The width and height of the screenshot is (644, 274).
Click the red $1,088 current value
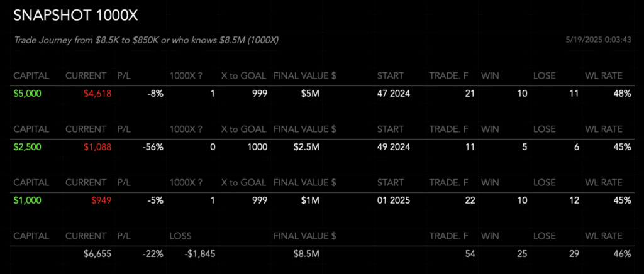click(97, 147)
